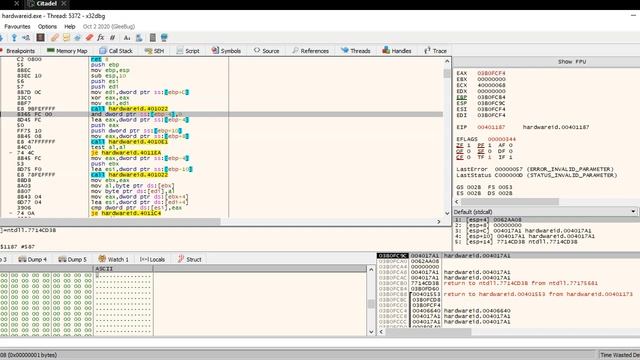The image size is (640, 360).
Task: Open the Dump 5 tab
Action: pos(73,259)
